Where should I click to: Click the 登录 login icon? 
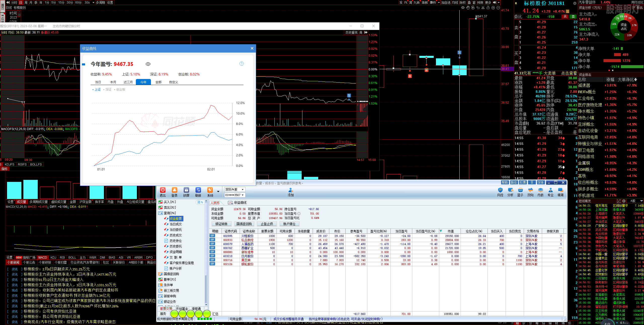tap(174, 192)
